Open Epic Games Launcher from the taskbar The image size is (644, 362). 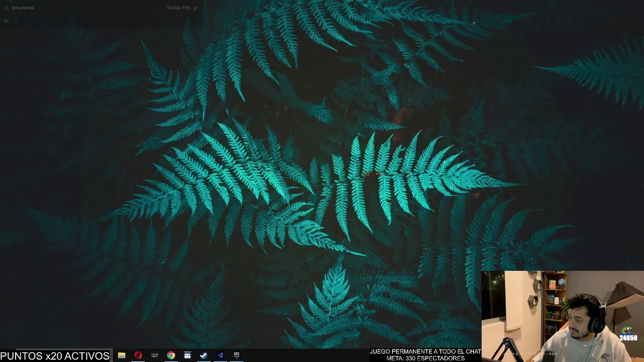[x=236, y=355]
